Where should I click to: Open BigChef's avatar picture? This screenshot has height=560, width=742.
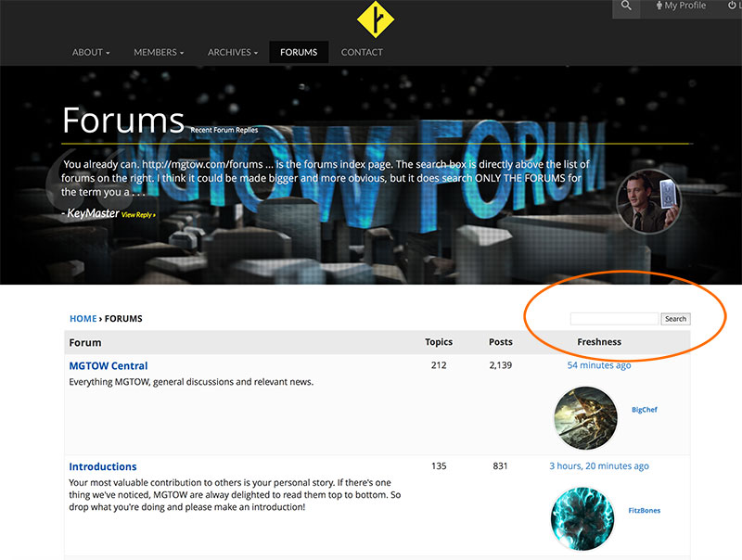tap(585, 418)
